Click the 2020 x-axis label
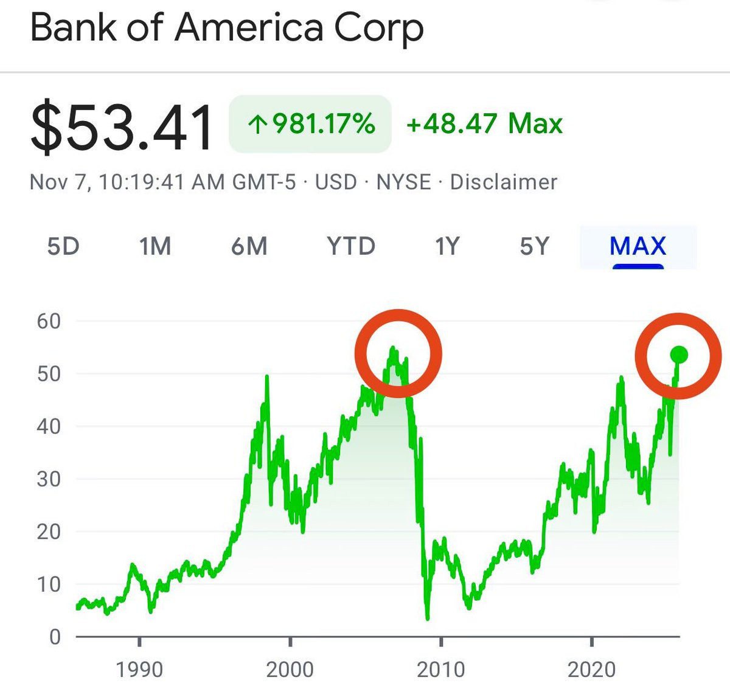The height and width of the screenshot is (700, 730). (592, 670)
